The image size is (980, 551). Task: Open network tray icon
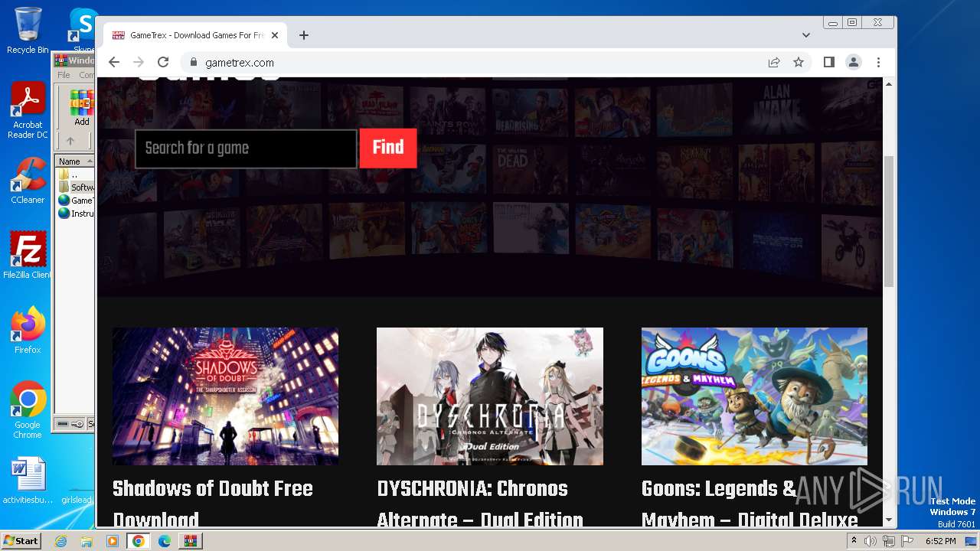(x=888, y=541)
